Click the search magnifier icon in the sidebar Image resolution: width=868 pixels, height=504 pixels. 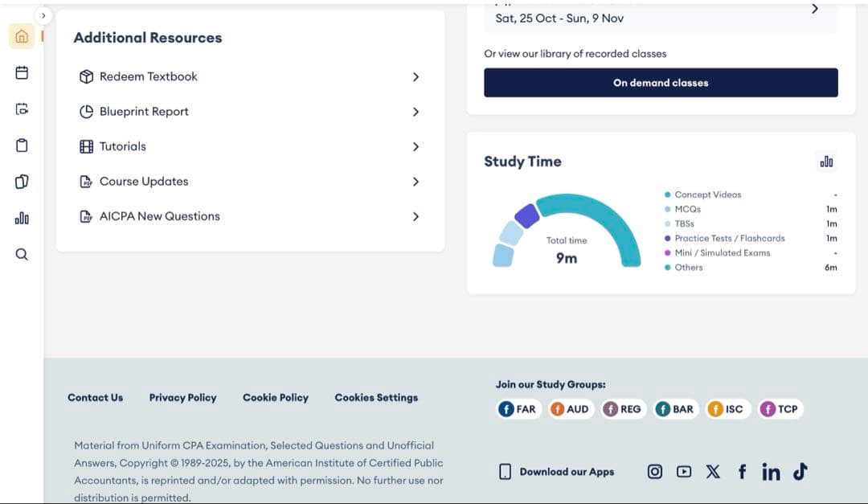coord(22,255)
